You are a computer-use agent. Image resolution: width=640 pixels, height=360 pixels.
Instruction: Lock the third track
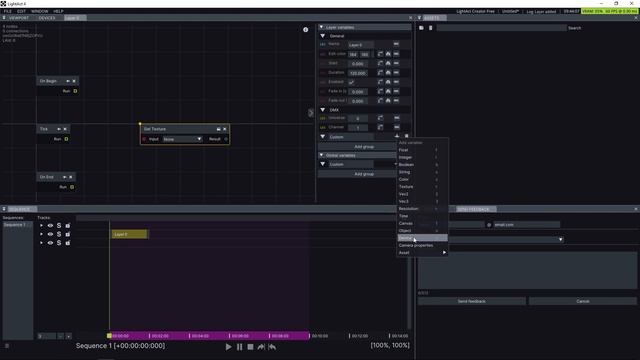click(68, 243)
